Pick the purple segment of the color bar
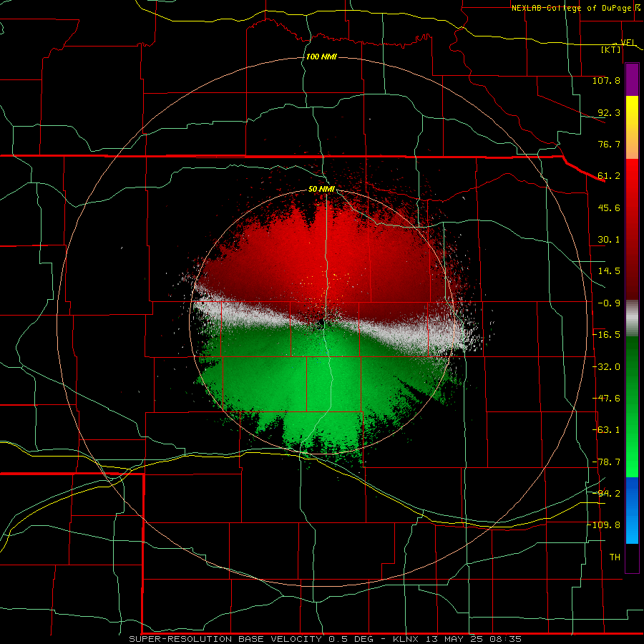Image resolution: width=644 pixels, height=644 pixels. [632, 79]
